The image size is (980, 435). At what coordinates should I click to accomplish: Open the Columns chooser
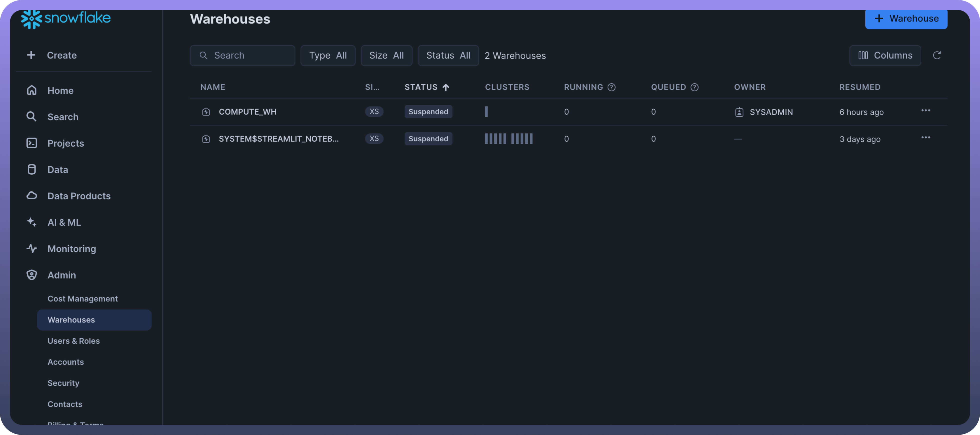885,56
